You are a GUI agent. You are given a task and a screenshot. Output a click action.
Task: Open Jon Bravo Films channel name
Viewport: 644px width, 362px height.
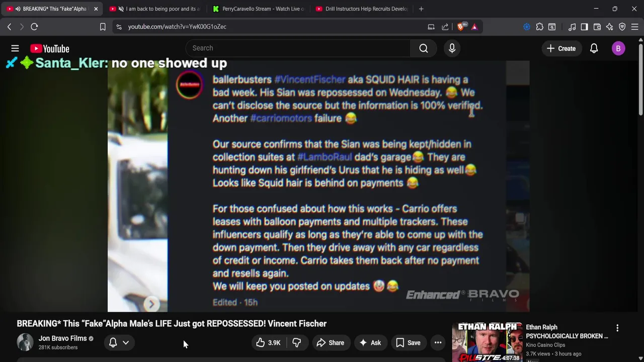coord(63,338)
